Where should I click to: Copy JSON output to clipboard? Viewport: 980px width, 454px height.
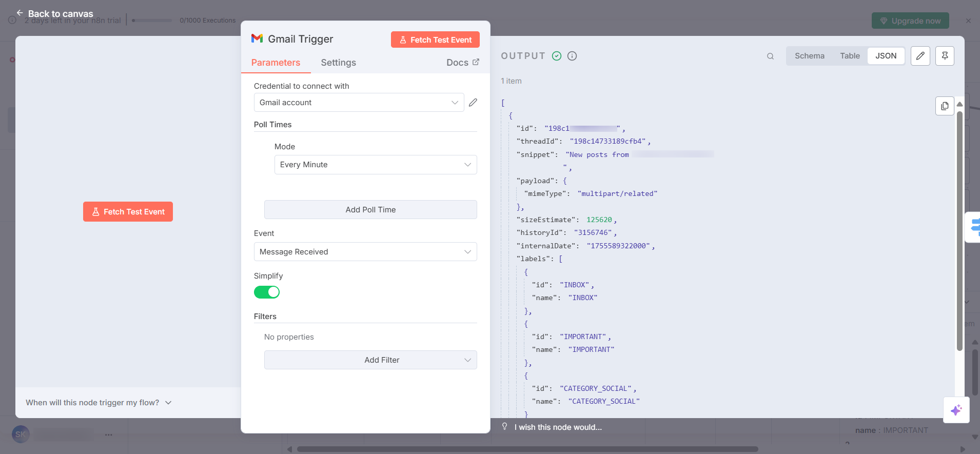pyautogui.click(x=945, y=106)
